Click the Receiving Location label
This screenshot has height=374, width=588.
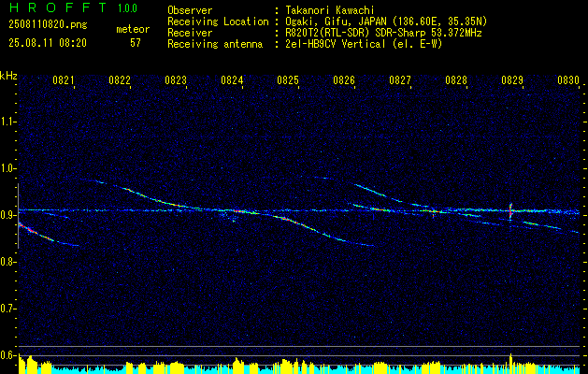tap(218, 22)
